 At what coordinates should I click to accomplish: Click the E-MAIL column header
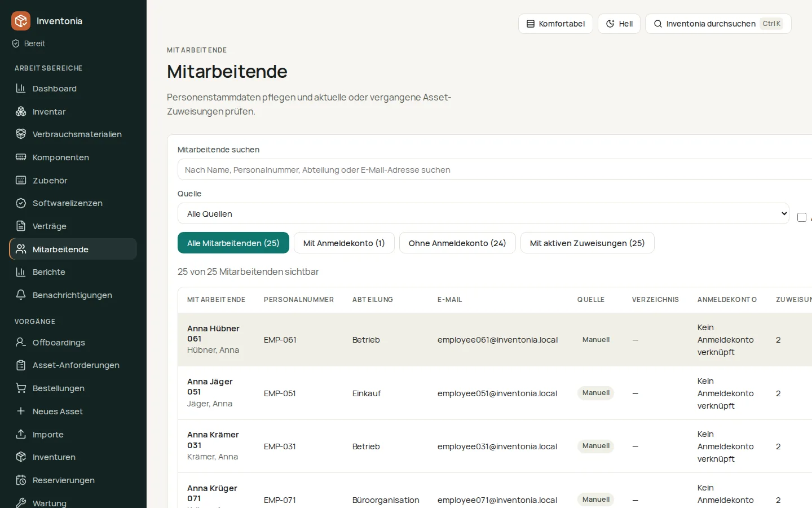pos(450,300)
